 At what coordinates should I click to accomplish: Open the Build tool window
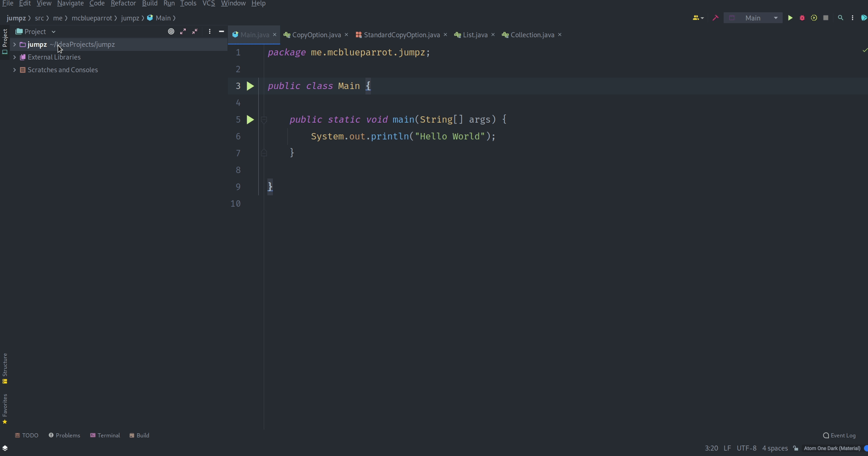[x=139, y=435]
